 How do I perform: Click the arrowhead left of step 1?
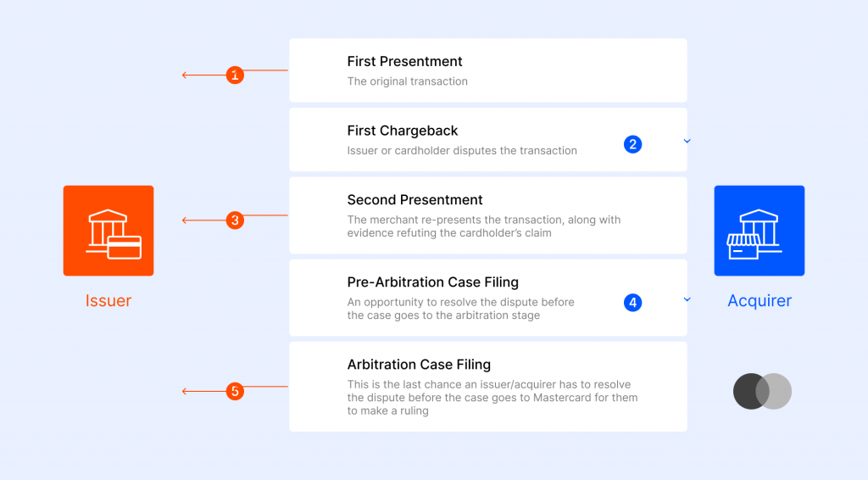pyautogui.click(x=186, y=75)
